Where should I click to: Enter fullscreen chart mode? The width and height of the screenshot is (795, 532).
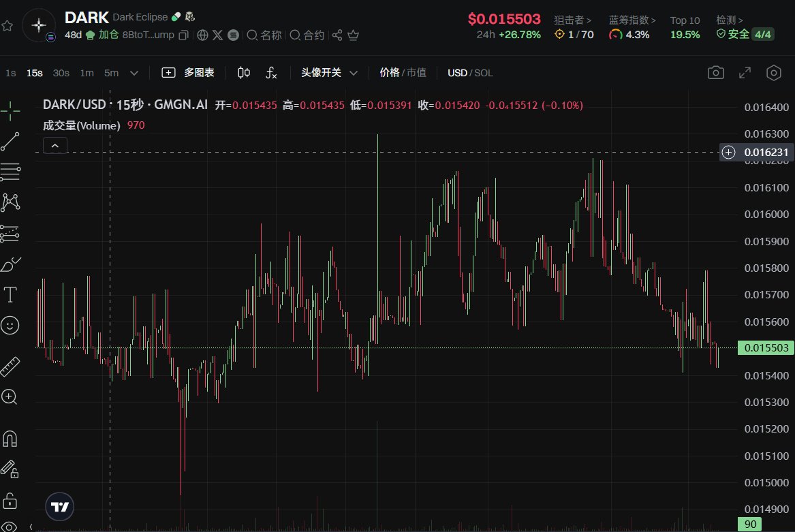745,73
